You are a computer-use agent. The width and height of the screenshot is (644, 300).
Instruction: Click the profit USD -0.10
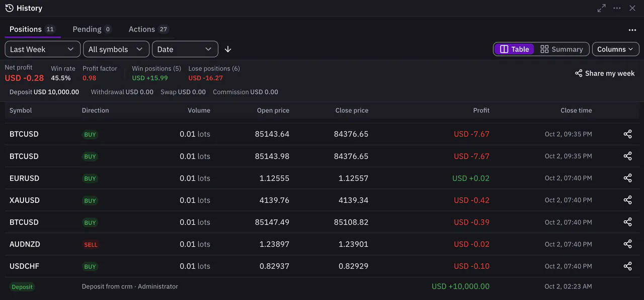point(472,266)
